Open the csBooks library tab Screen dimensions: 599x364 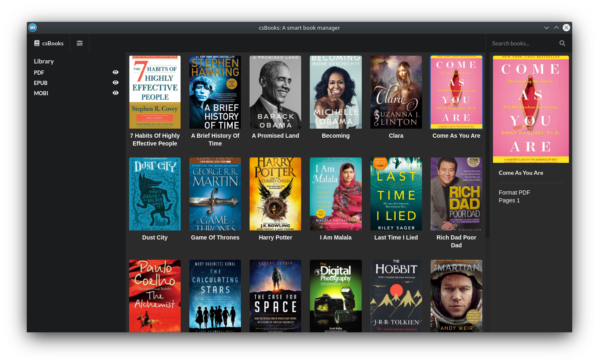click(49, 43)
